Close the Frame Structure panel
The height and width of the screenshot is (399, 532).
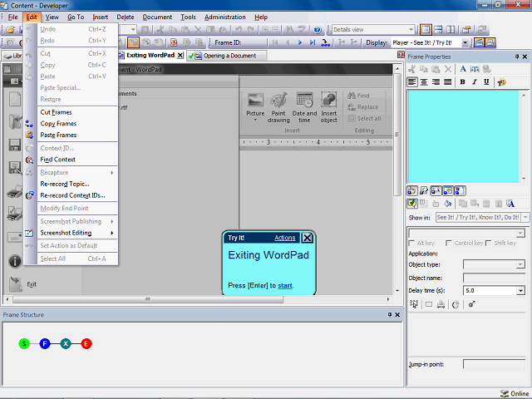point(397,315)
